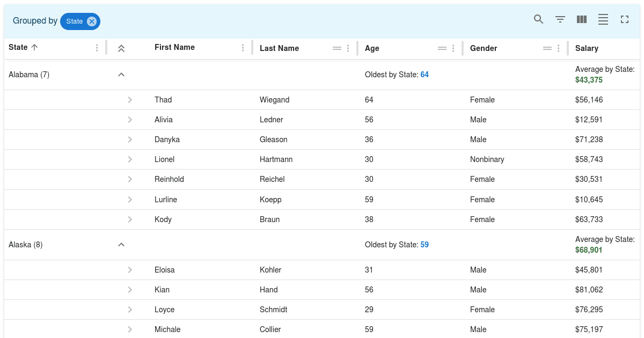
Task: Adjust the grid row density
Action: pos(603,19)
